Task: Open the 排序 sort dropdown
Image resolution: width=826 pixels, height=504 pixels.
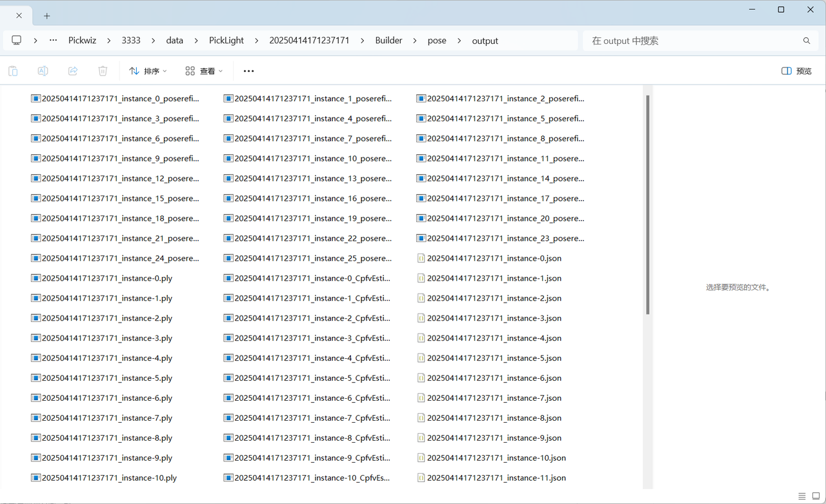Action: [x=148, y=71]
